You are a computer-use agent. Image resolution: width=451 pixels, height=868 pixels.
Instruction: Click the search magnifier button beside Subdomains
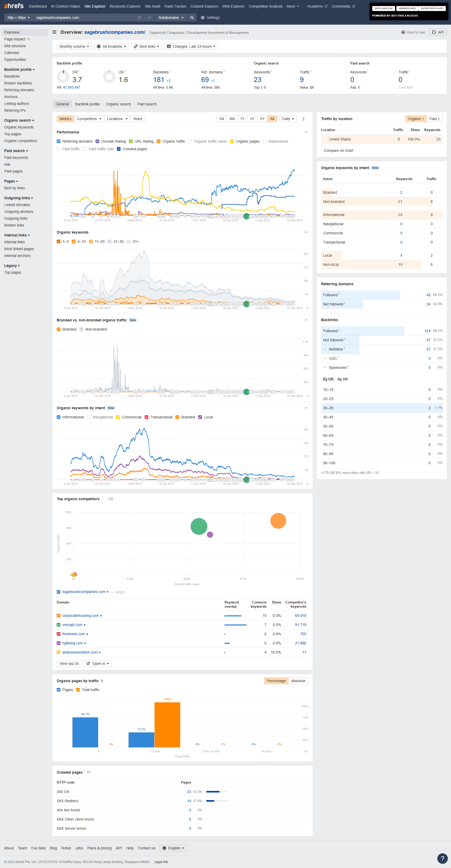[192, 18]
